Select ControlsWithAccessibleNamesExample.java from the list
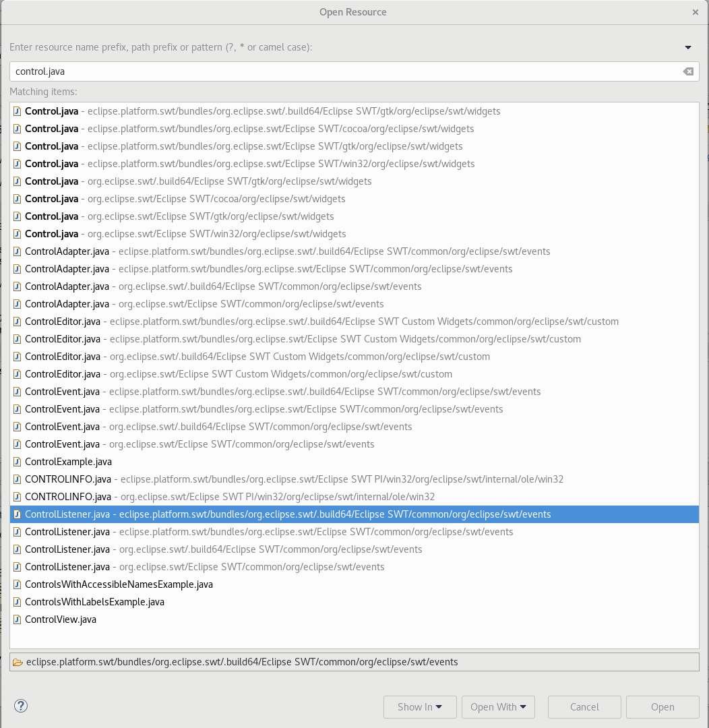The width and height of the screenshot is (709, 728). pyautogui.click(x=119, y=584)
